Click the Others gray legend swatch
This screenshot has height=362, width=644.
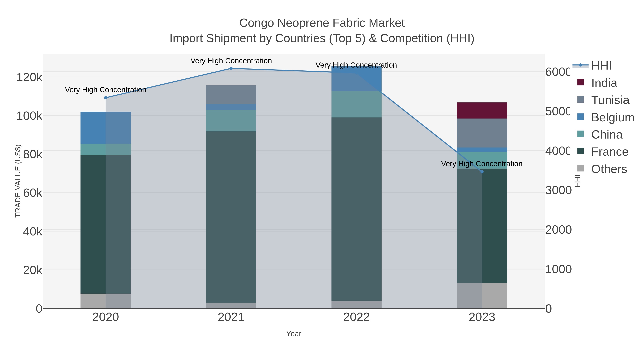coord(580,168)
